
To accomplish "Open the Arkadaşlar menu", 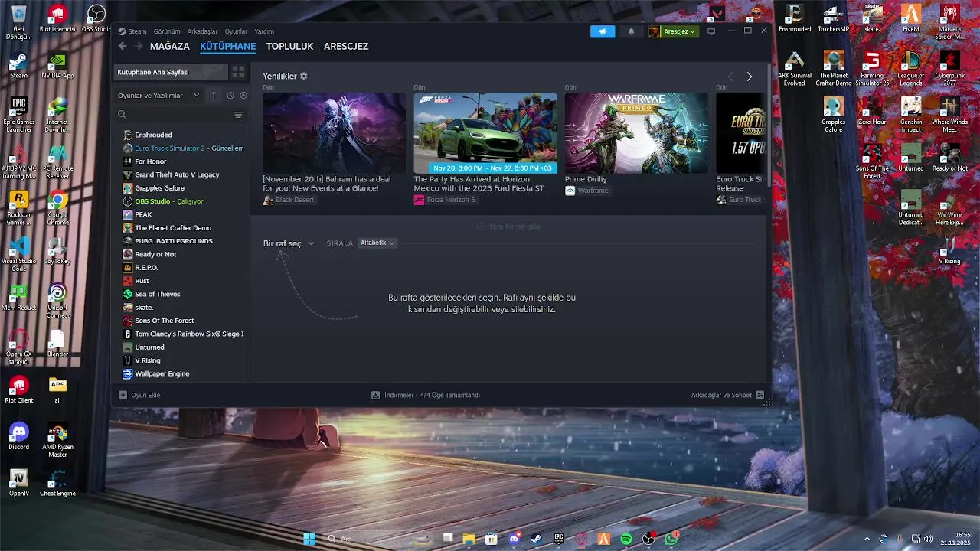I will pos(203,31).
